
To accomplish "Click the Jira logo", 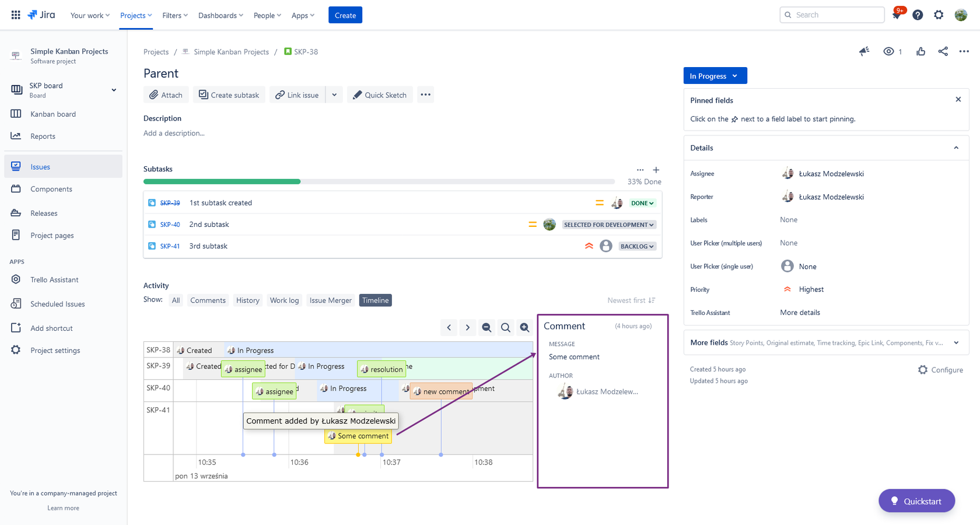I will tap(41, 15).
